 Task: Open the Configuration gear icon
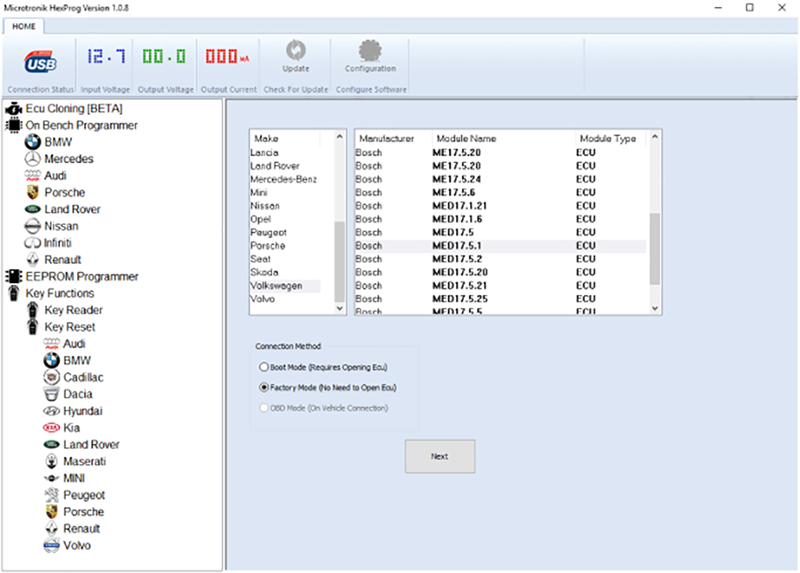[370, 50]
